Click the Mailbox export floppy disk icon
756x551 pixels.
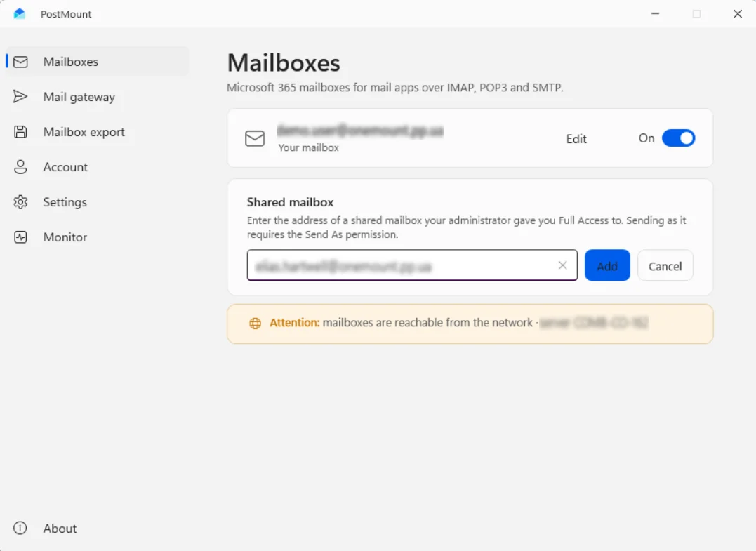pos(20,131)
